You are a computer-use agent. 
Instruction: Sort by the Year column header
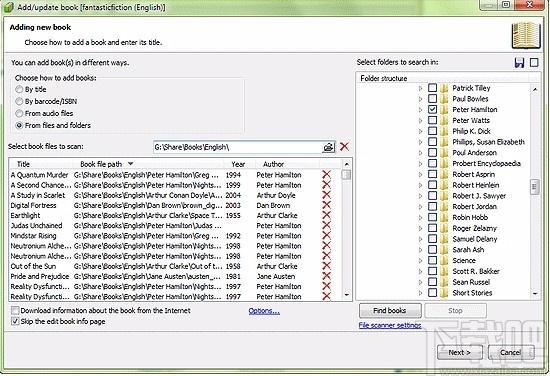click(238, 164)
